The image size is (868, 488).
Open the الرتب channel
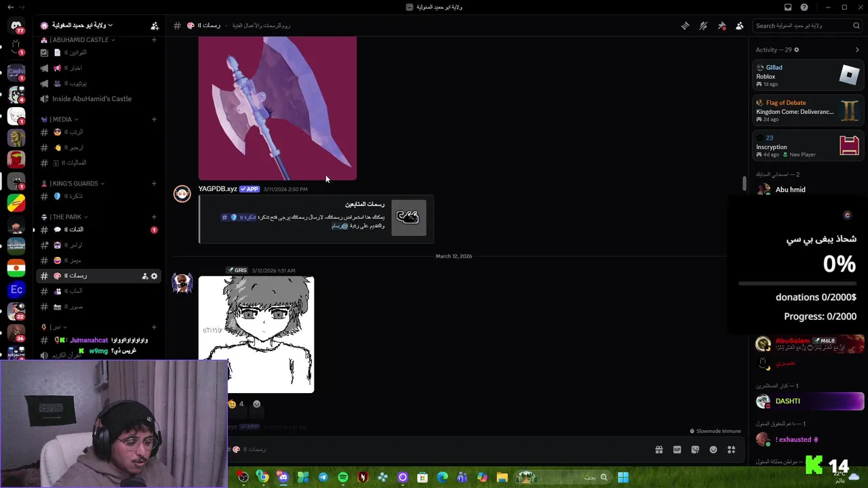click(98, 132)
